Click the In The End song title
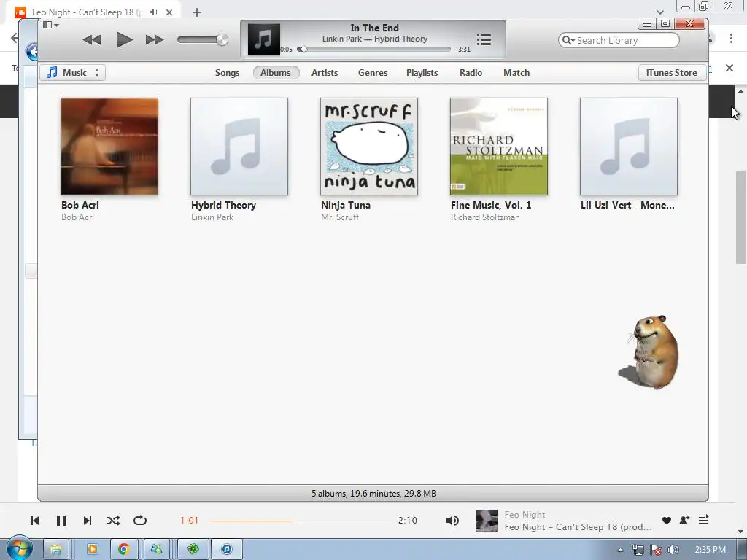Viewport: 747px width, 560px height. point(374,28)
